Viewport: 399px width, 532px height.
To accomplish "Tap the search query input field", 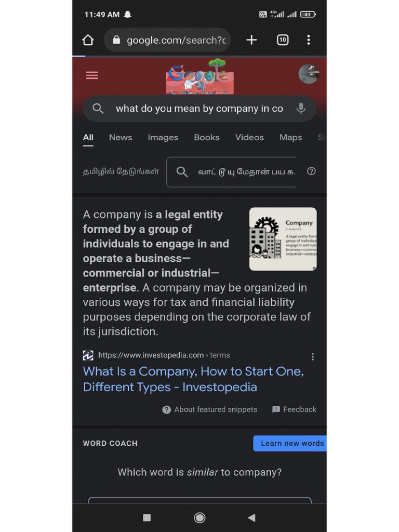I will (x=199, y=109).
